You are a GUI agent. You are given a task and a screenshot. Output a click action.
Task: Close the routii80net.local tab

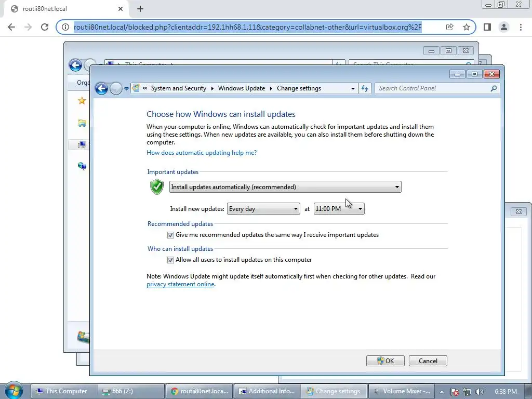click(121, 9)
